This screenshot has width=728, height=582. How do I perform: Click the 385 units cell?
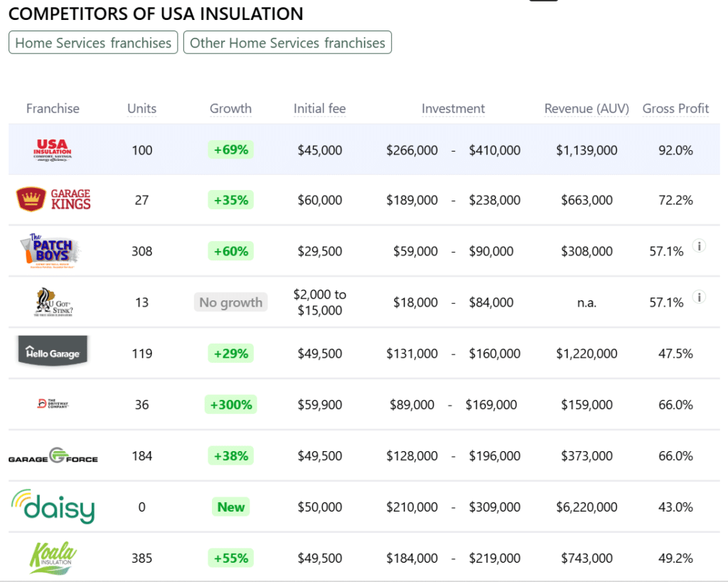pyautogui.click(x=141, y=558)
